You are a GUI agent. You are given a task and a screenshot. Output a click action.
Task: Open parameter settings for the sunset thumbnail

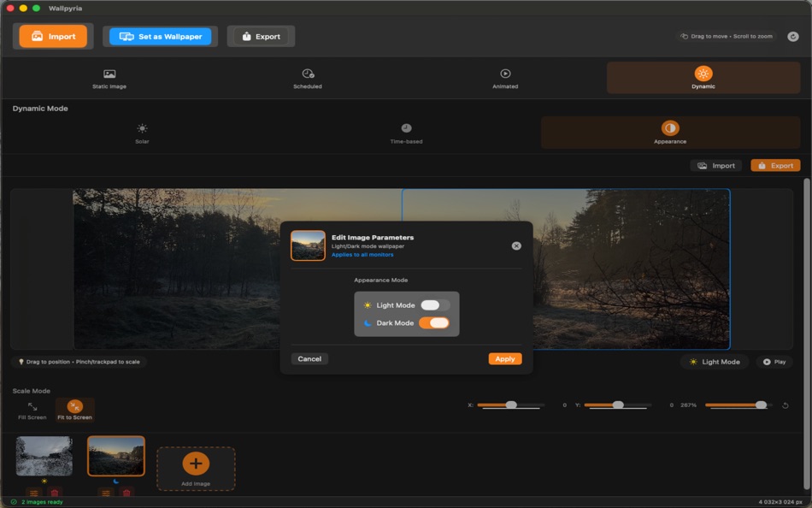106,493
